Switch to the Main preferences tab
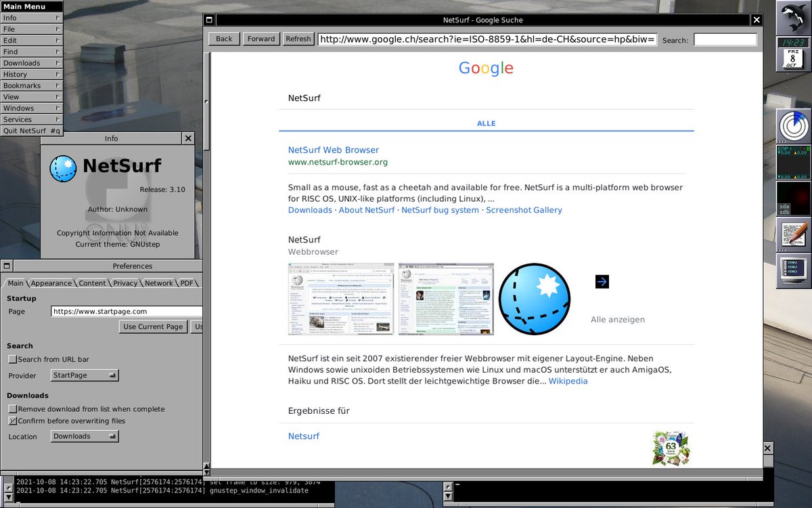Screen dimensions: 812x508 click(x=15, y=283)
